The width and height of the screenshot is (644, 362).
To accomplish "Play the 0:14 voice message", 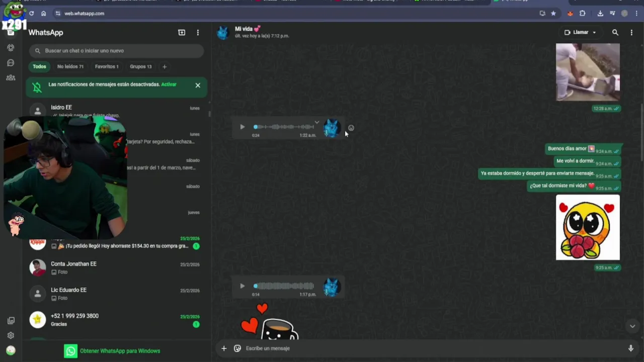I will pos(242,286).
